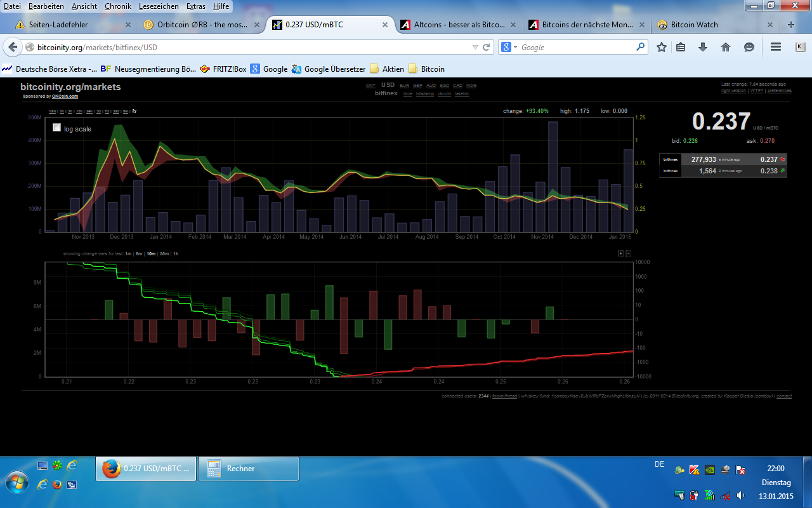The height and width of the screenshot is (508, 812).
Task: Select the GBP currency link
Action: tap(417, 86)
